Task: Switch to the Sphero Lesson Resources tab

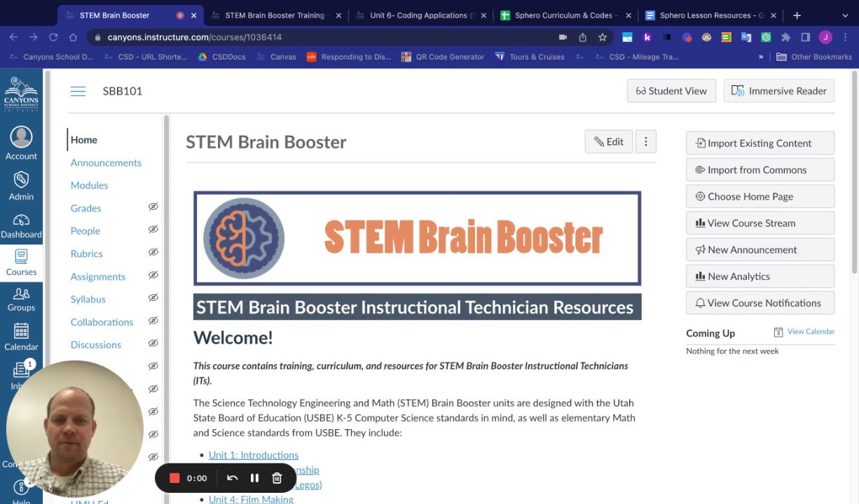Action: click(710, 15)
